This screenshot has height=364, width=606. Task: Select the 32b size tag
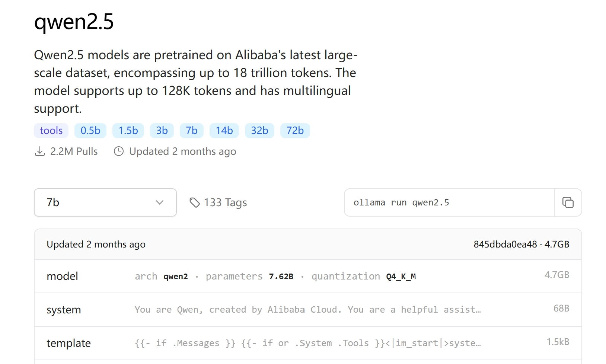click(x=259, y=131)
